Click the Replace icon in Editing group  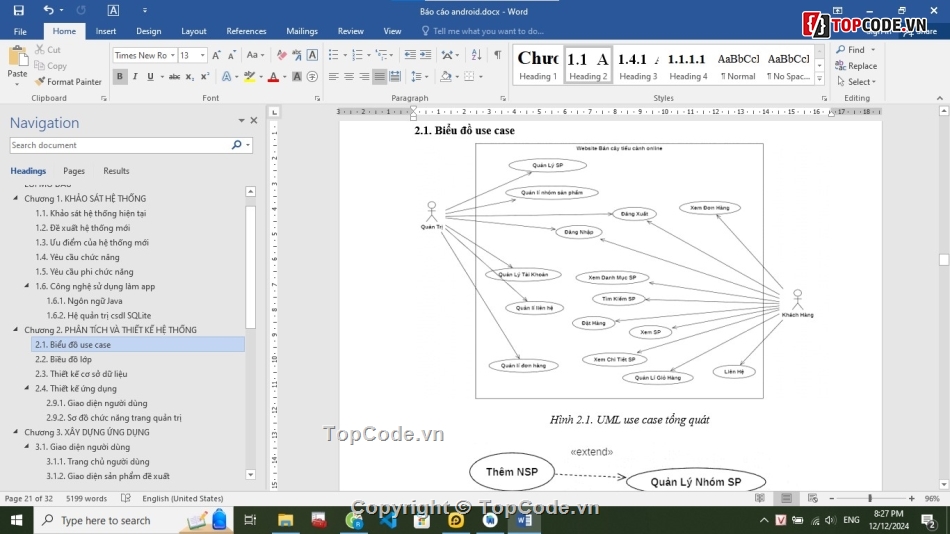(855, 65)
